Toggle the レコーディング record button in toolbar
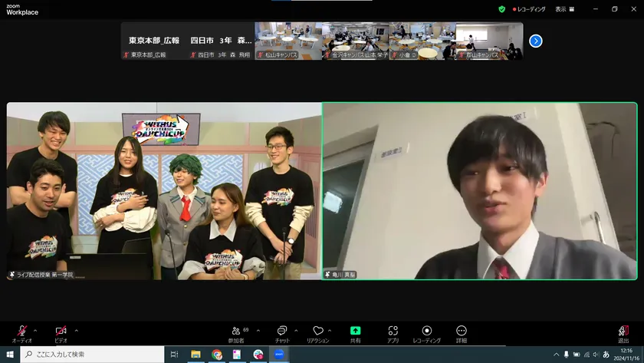644x363 pixels. coord(427,332)
